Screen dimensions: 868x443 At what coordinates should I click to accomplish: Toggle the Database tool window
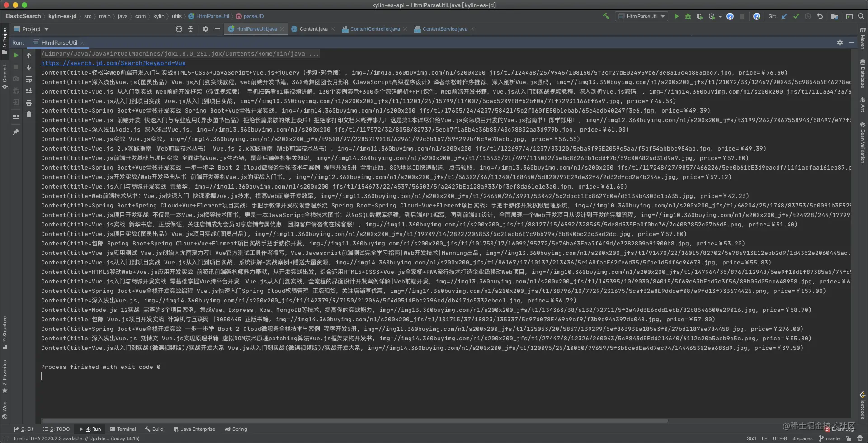tap(863, 73)
